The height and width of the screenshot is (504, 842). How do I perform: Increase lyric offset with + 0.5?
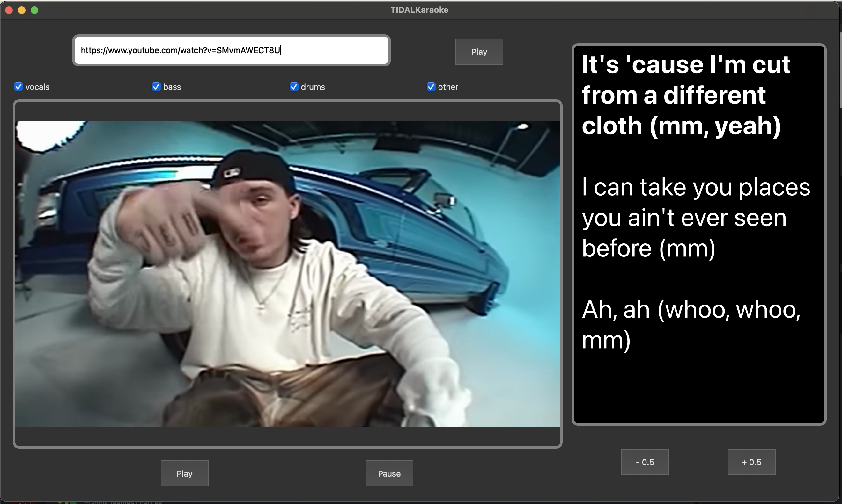(x=751, y=462)
